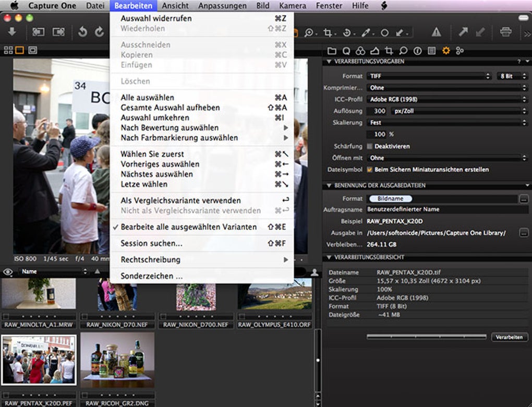The image size is (532, 407).
Task: Toggle the eye icon in browser bar
Action: coord(8,272)
